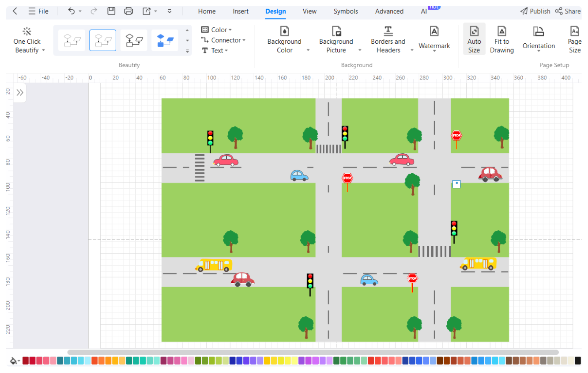Open the Print tool
Viewport: 588px width, 373px height.
tap(128, 11)
